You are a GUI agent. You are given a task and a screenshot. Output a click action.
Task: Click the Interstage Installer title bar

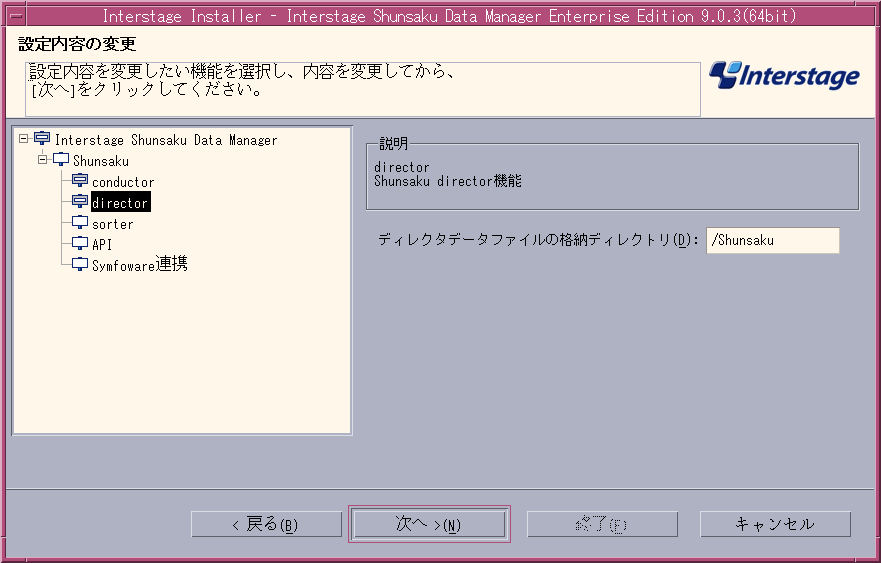click(449, 16)
